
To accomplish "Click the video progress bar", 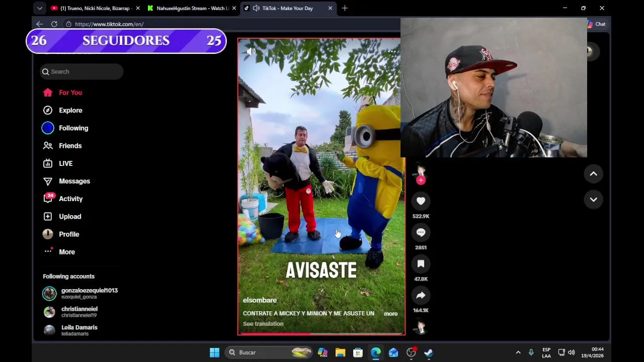I will [321, 333].
